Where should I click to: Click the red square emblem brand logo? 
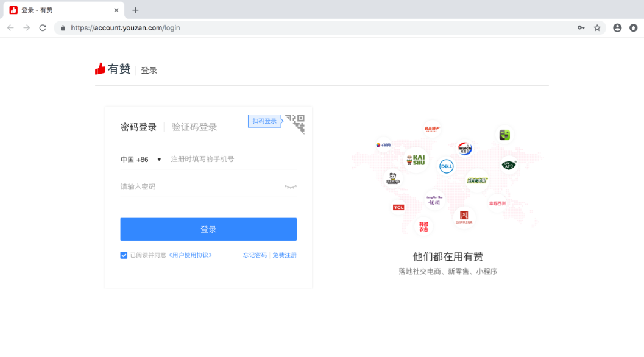pyautogui.click(x=464, y=217)
